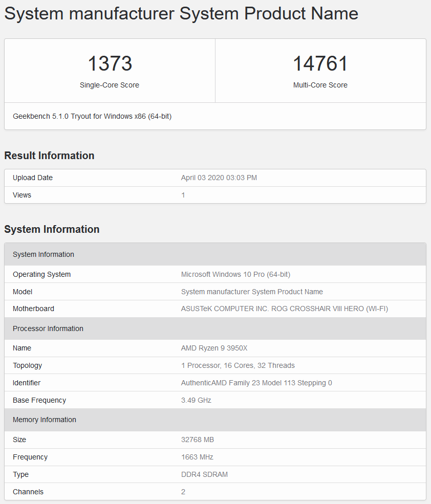This screenshot has width=431, height=504.
Task: Click the ROG CROSSHAIR VIII HERO motherboard value
Action: tap(284, 309)
